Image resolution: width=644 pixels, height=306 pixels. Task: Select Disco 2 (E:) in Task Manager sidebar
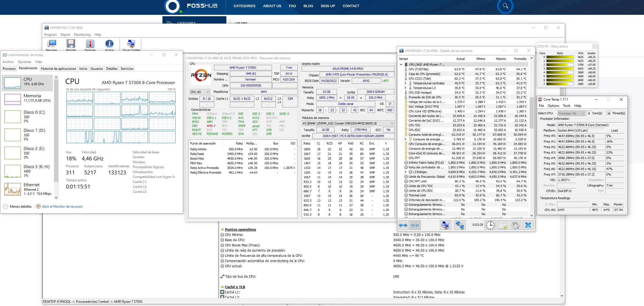click(27, 153)
